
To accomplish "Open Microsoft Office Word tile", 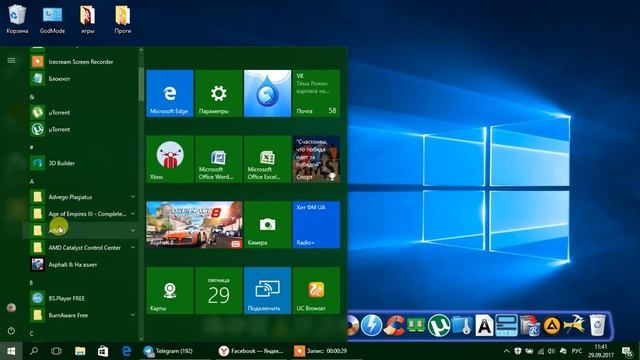I will [218, 159].
